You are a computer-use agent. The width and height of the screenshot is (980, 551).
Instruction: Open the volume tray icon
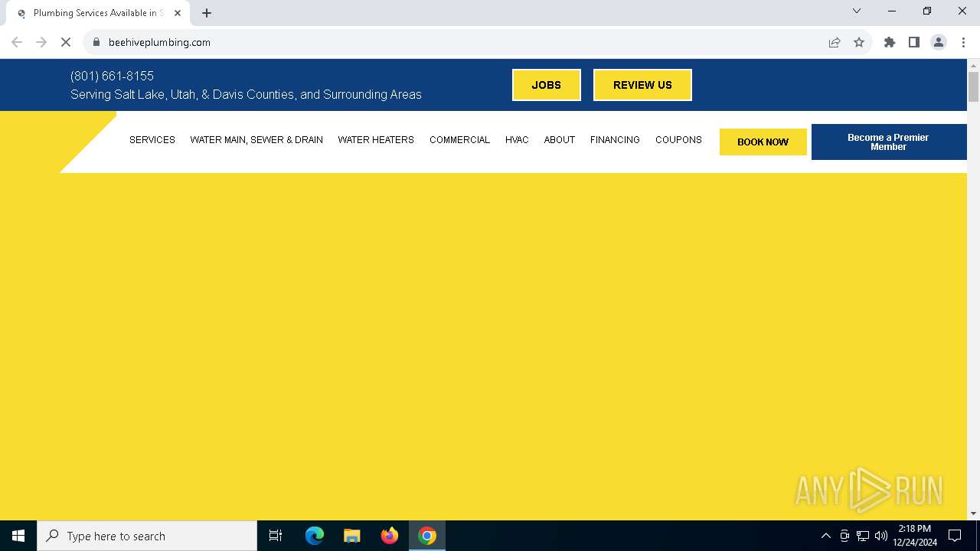coord(881,536)
